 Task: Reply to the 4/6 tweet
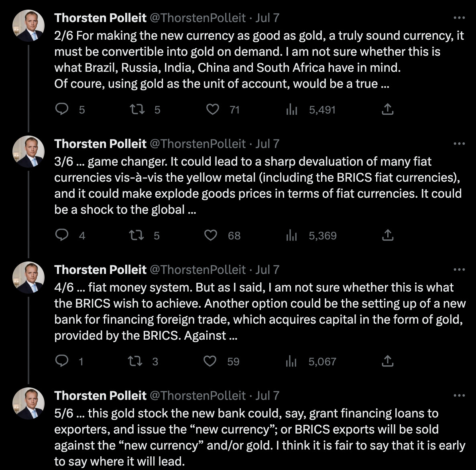tap(61, 361)
